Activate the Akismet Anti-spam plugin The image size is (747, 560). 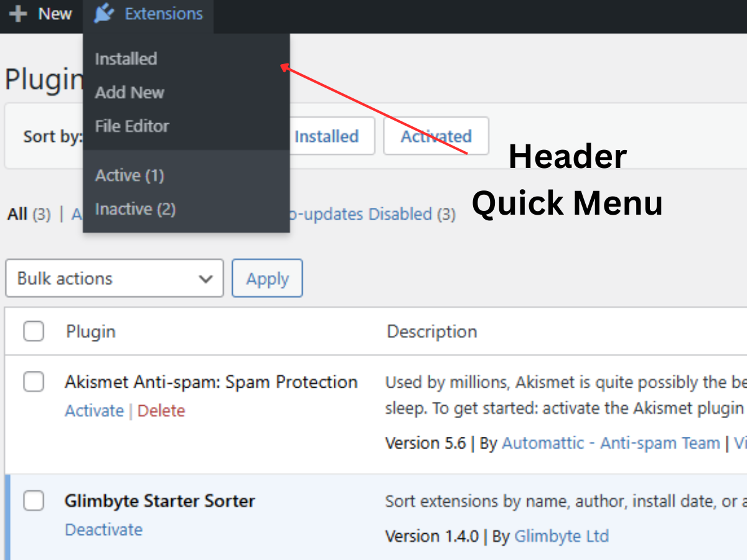point(94,410)
